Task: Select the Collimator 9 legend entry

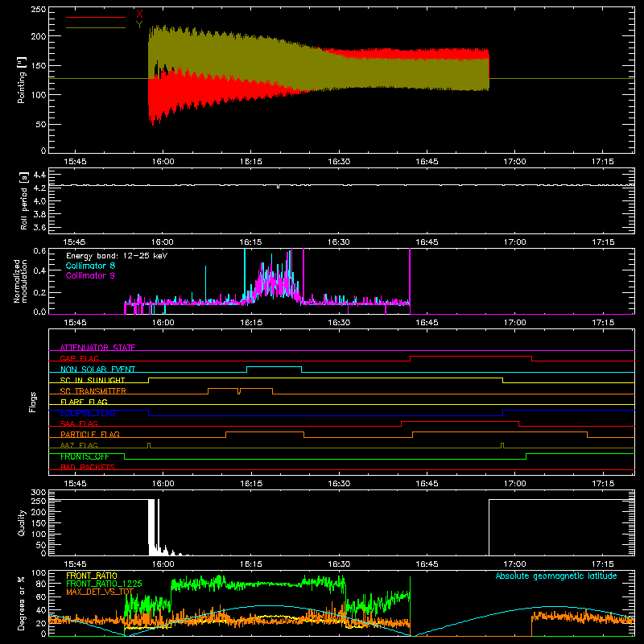Action: 90,275
